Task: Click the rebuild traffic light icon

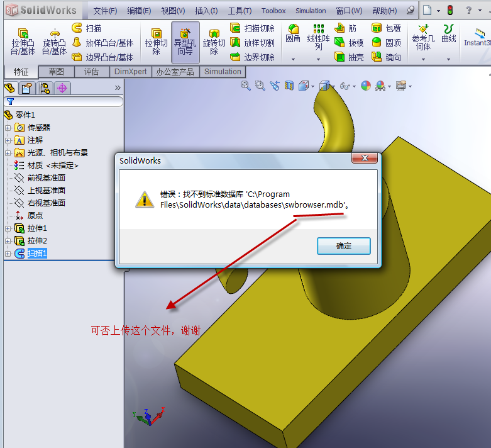Action: [450, 10]
